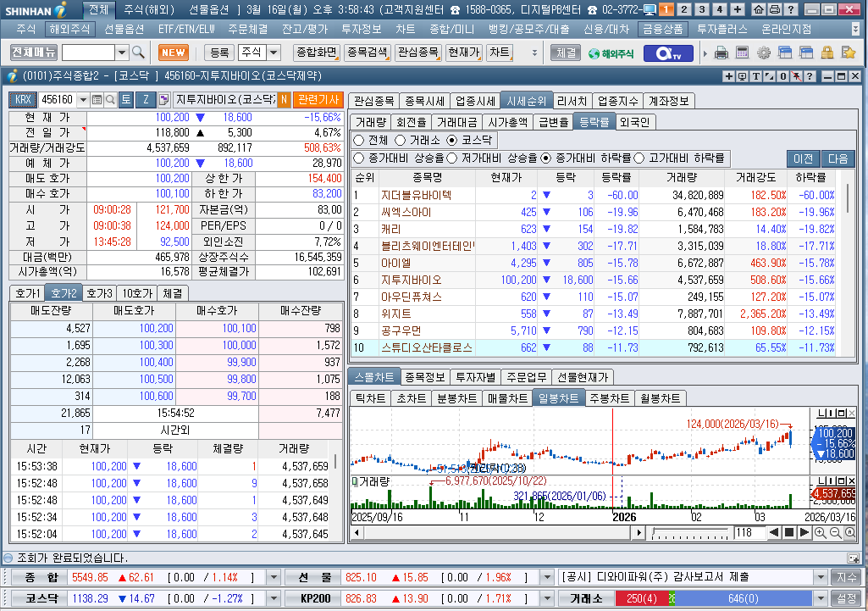The width and height of the screenshot is (868, 611).
Task: Expand the 코스닥 index dropdown
Action: pyautogui.click(x=274, y=599)
